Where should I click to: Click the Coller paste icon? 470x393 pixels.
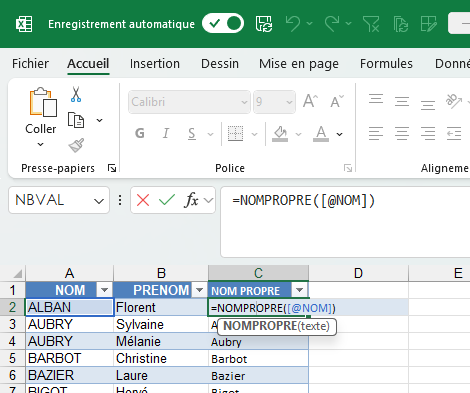click(42, 102)
